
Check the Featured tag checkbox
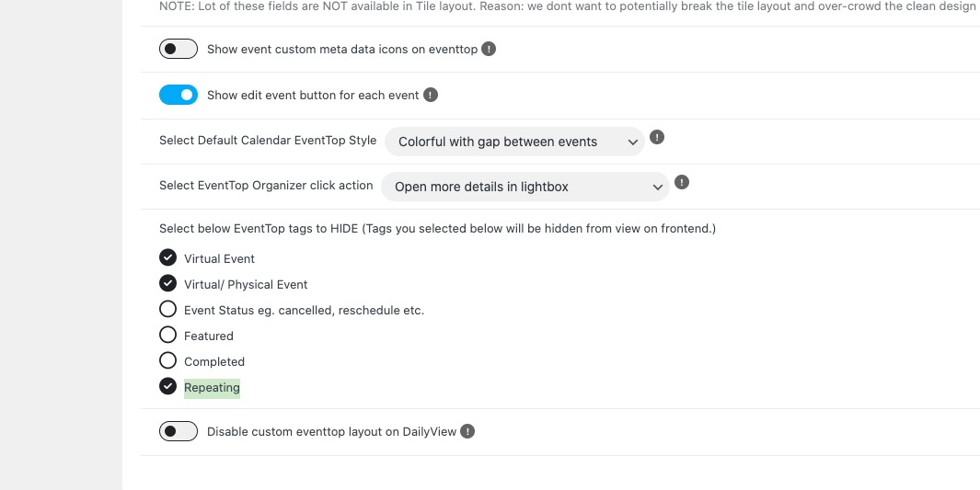coord(167,335)
